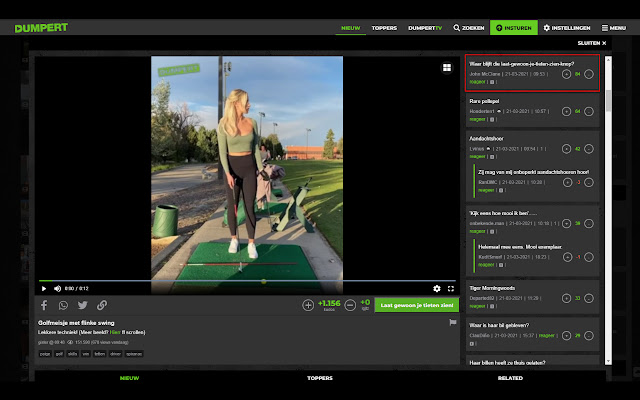640x400 pixels.
Task: Downvote video with minus button
Action: 350,305
